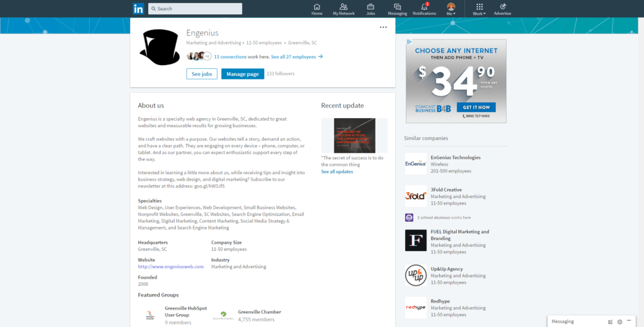The width and height of the screenshot is (644, 327).
Task: Click the Comcast Business ad banner price
Action: point(457,81)
